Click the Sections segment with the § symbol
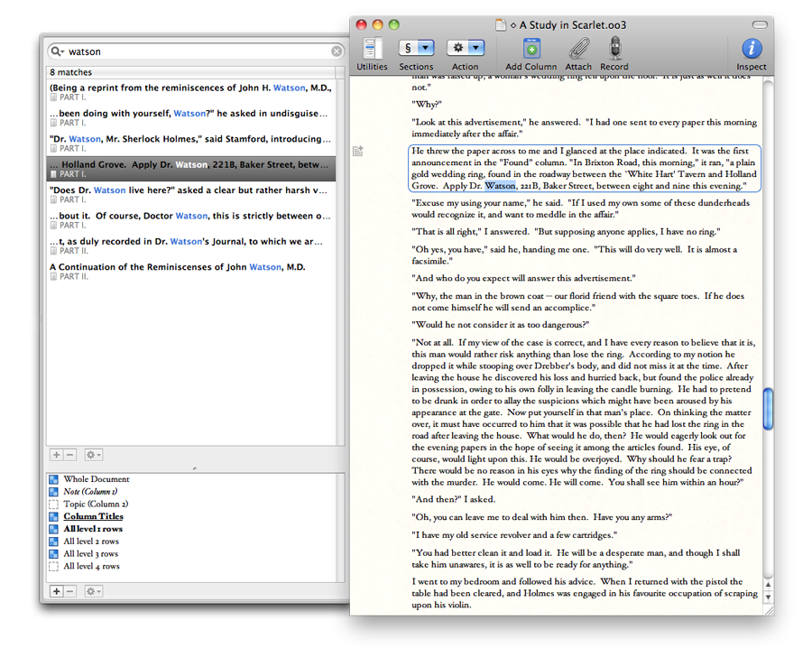Screen dimensions: 812x648 point(408,48)
